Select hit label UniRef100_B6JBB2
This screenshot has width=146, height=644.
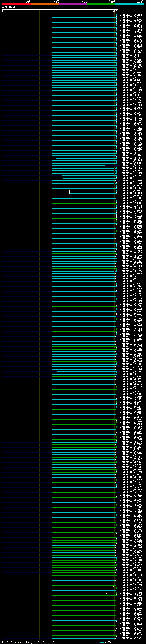[x=131, y=527]
